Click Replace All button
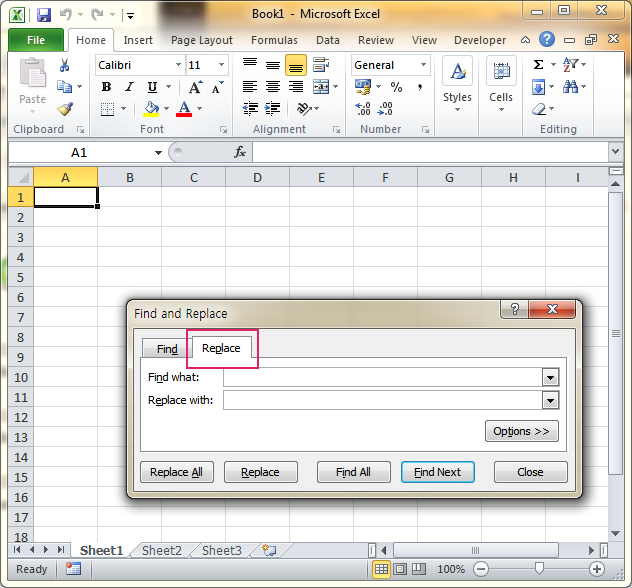The image size is (632, 588). [x=177, y=472]
